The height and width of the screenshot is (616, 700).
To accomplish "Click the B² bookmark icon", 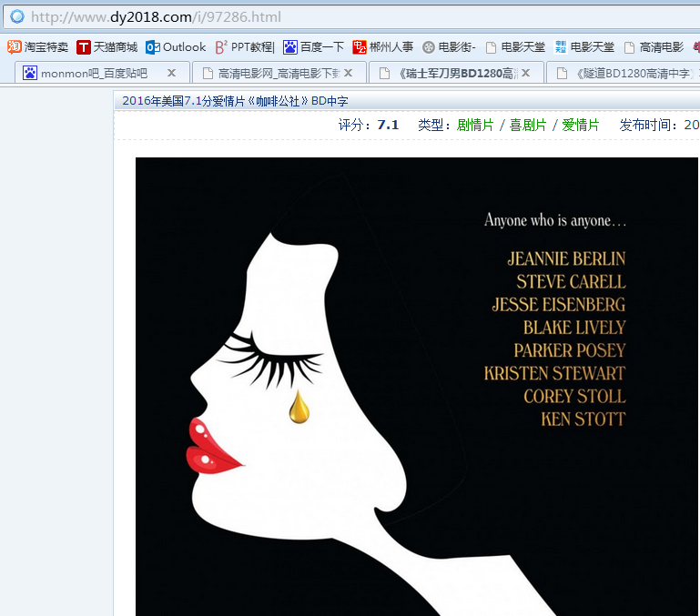I will pos(221,47).
